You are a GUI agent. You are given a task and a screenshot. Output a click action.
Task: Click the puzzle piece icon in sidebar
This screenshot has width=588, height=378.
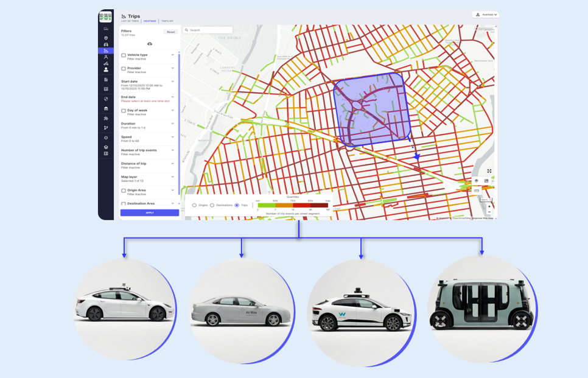point(106,119)
